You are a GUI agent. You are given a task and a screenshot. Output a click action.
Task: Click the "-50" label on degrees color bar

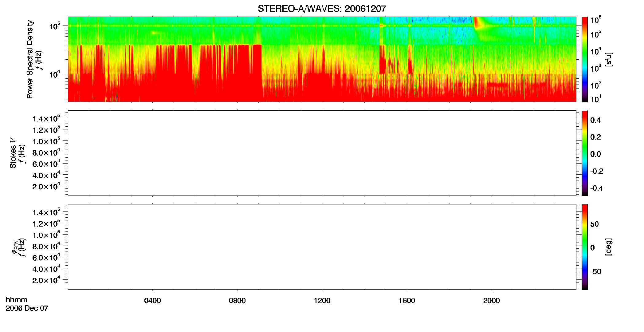click(596, 271)
